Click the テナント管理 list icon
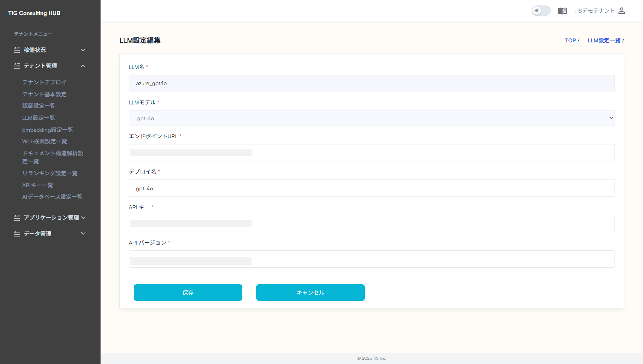Image resolution: width=643 pixels, height=364 pixels. click(x=17, y=66)
